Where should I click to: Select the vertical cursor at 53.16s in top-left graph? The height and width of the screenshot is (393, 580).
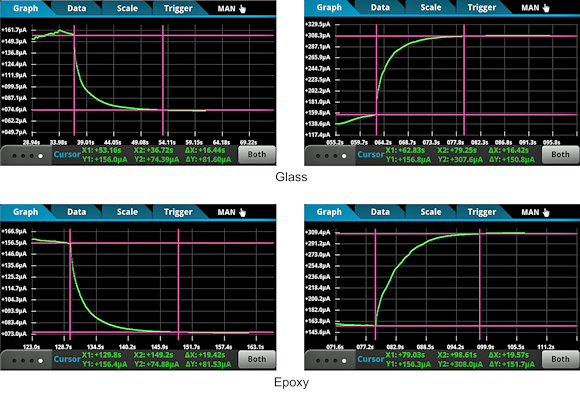point(74,80)
